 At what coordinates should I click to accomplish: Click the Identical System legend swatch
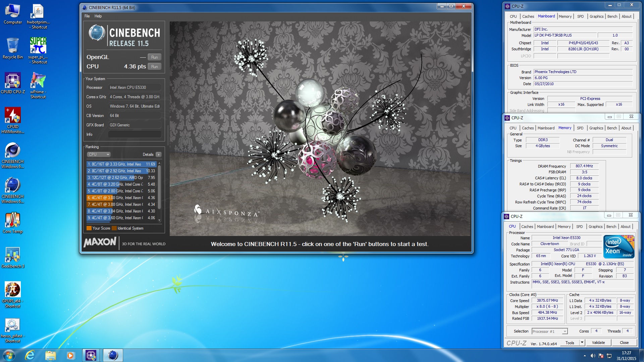114,228
